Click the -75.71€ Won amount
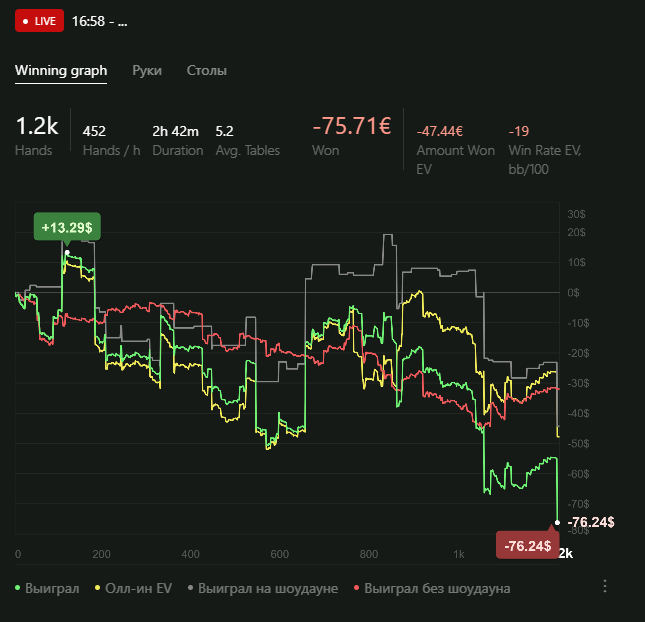The height and width of the screenshot is (622, 645). pyautogui.click(x=352, y=126)
